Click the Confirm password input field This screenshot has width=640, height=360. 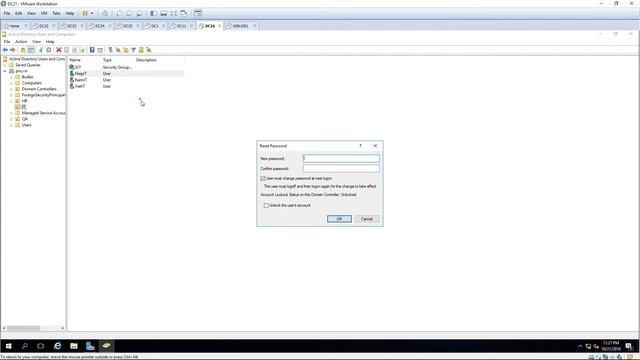[x=341, y=169]
